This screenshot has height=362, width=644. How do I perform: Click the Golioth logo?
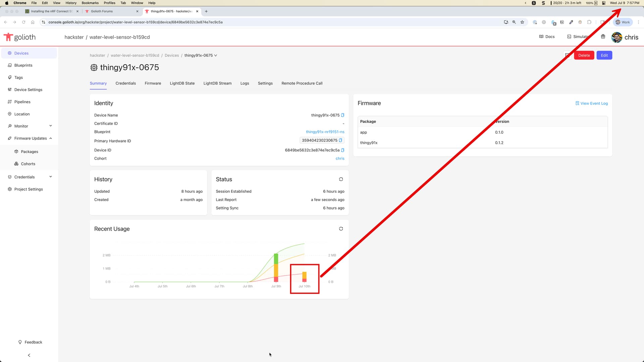19,37
